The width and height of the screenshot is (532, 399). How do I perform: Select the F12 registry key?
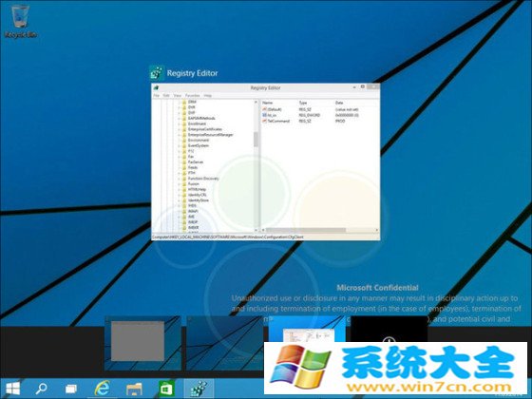click(191, 151)
